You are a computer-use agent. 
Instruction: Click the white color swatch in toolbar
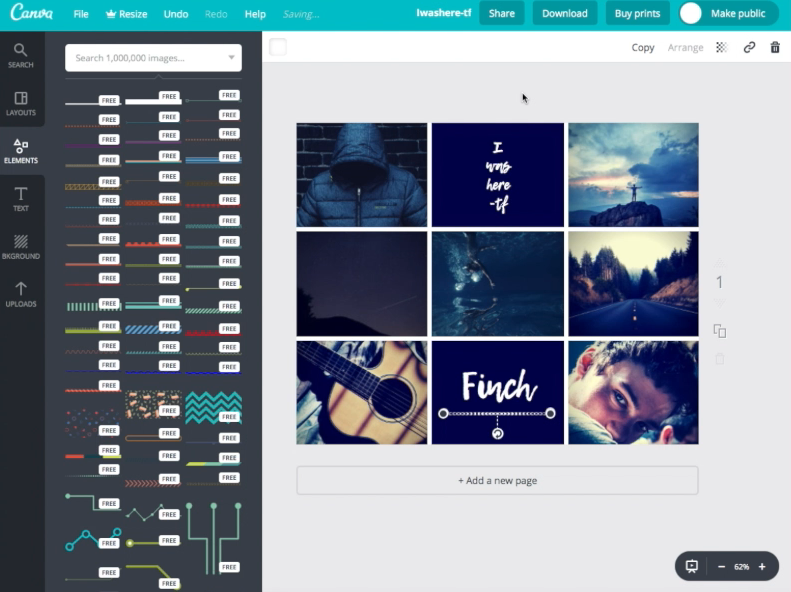click(278, 47)
